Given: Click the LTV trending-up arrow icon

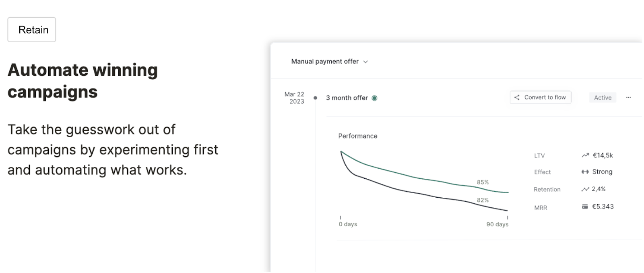Looking at the screenshot, I should click(x=585, y=155).
